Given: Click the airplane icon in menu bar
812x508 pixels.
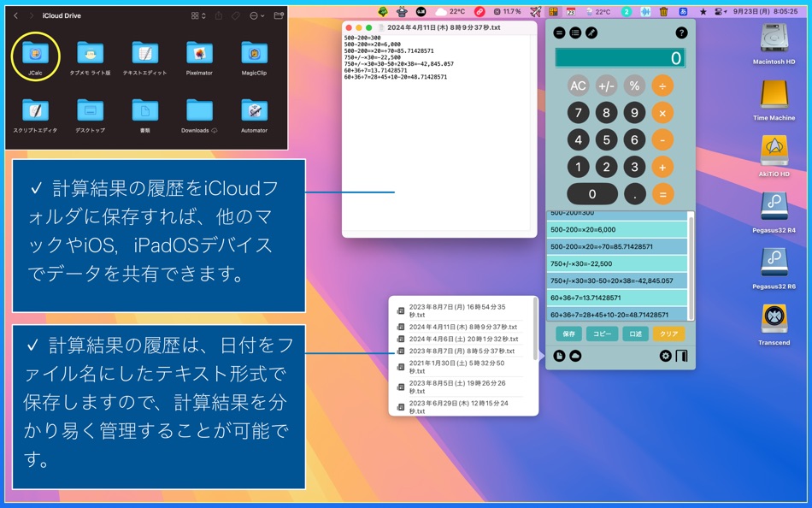Looking at the screenshot, I should pyautogui.click(x=535, y=11).
